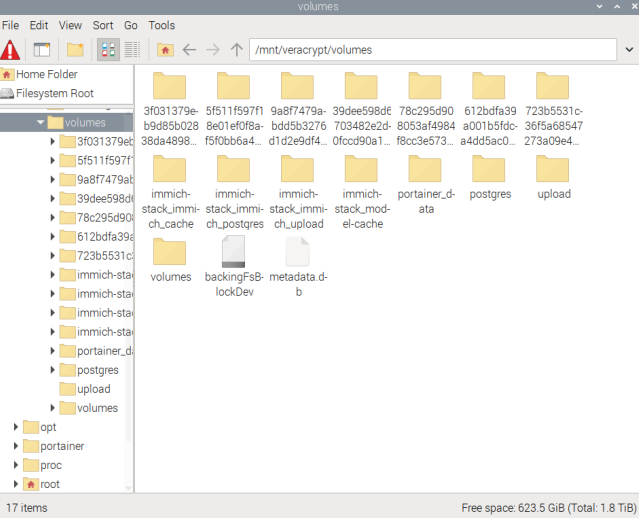Expand the postgres tree node in sidebar
The width and height of the screenshot is (639, 518).
coord(53,370)
